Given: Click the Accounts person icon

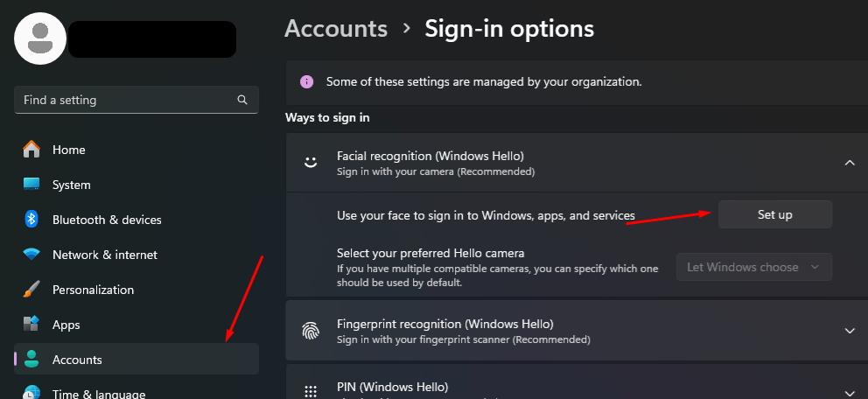Looking at the screenshot, I should point(31,360).
